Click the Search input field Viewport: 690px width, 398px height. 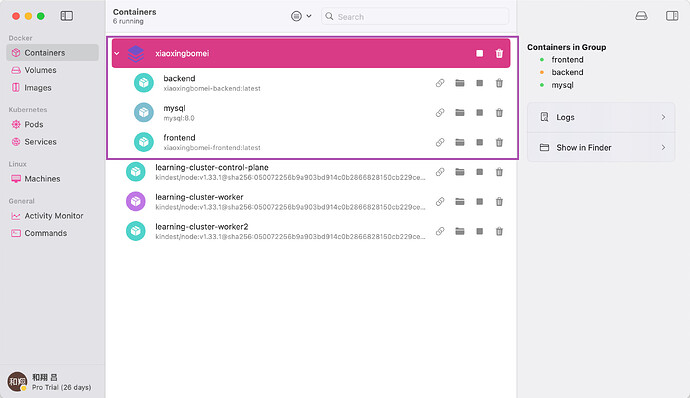(x=415, y=17)
